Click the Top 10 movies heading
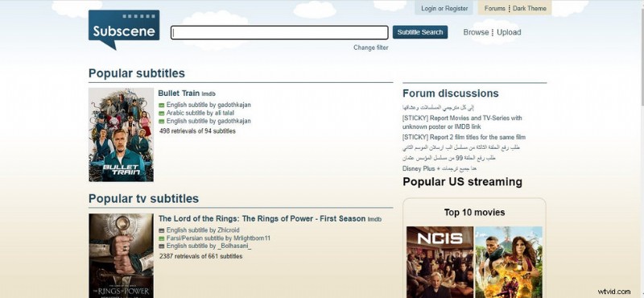The image size is (644, 298). tap(474, 213)
